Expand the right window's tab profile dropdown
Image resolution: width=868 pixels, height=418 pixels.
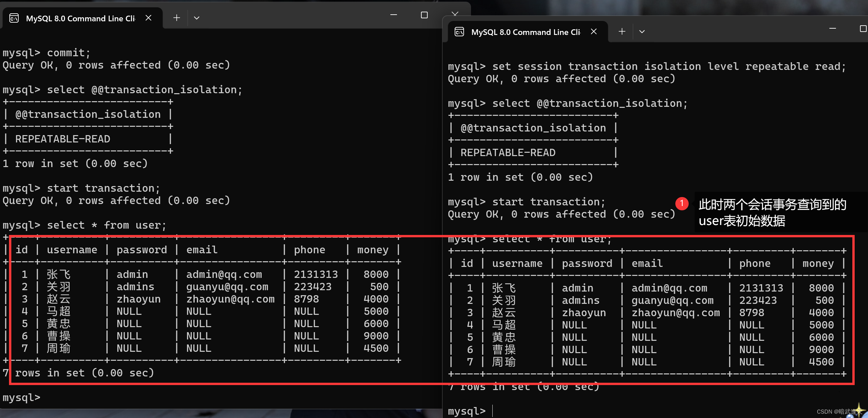pos(642,32)
